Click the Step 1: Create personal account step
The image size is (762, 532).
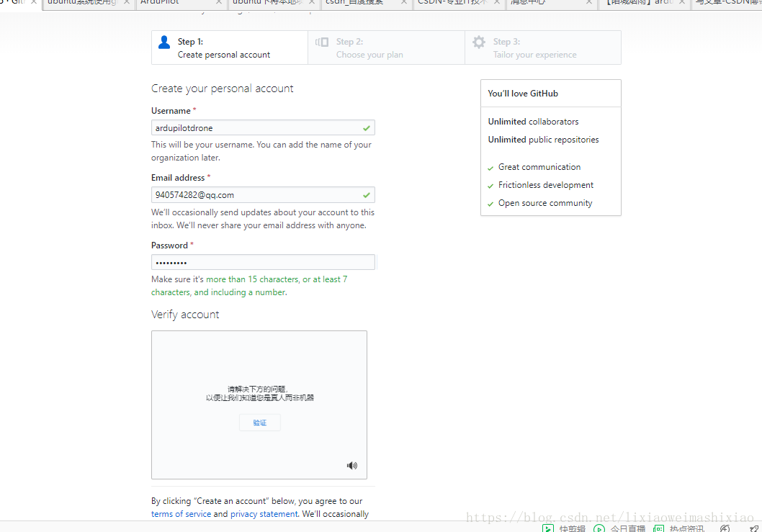(x=229, y=48)
